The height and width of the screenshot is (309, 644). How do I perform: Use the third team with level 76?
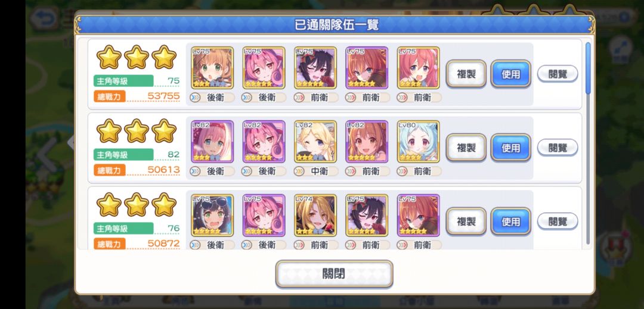[511, 221]
